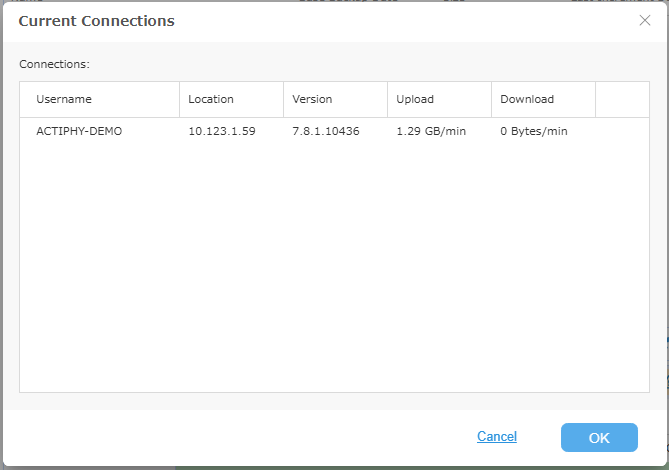The width and height of the screenshot is (669, 470).
Task: Confirm with the OK button
Action: coord(599,438)
